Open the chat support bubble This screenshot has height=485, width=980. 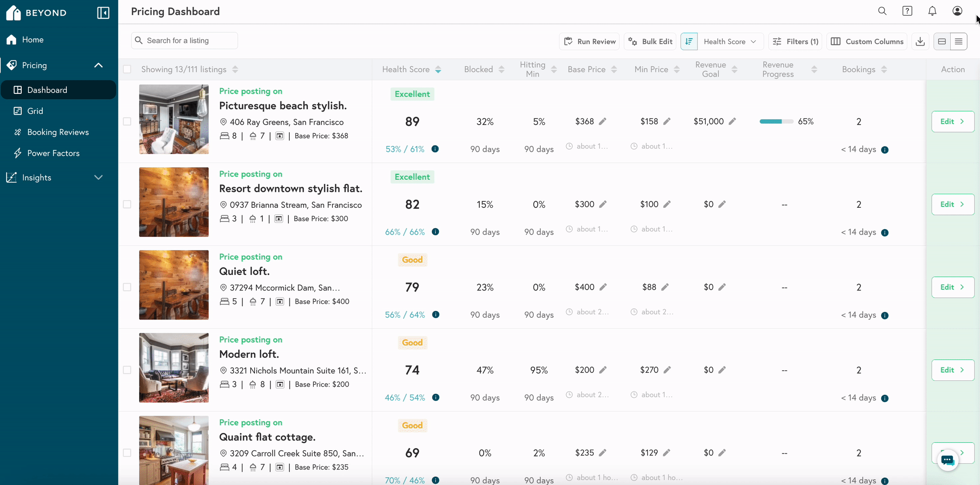948,460
